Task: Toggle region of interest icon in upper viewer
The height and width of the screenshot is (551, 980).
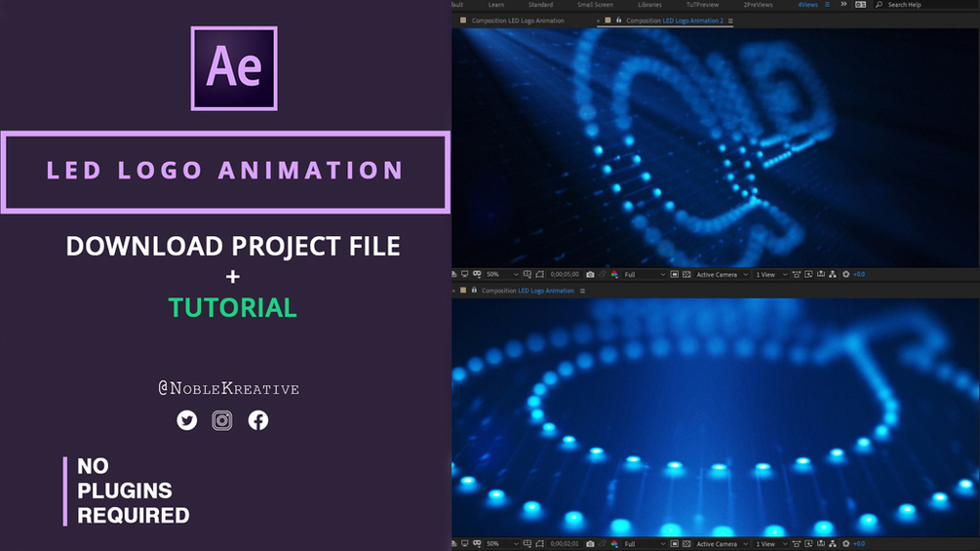Action: tap(540, 274)
